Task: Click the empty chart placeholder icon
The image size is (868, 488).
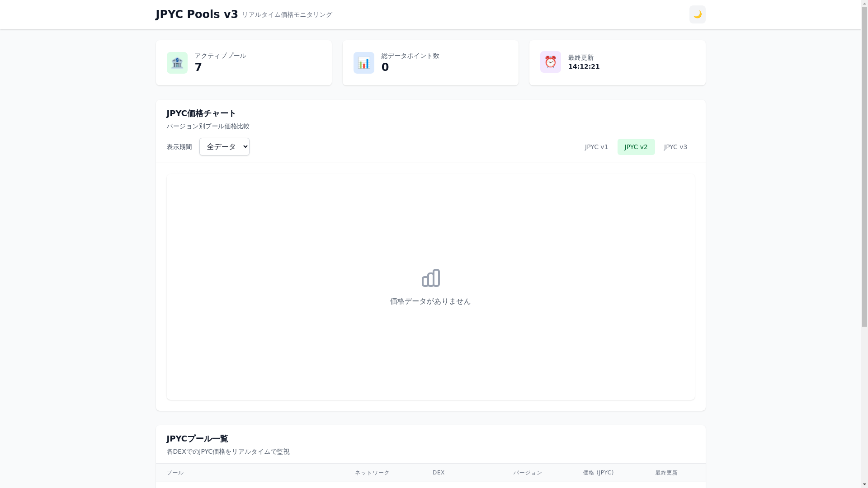Action: click(x=431, y=278)
